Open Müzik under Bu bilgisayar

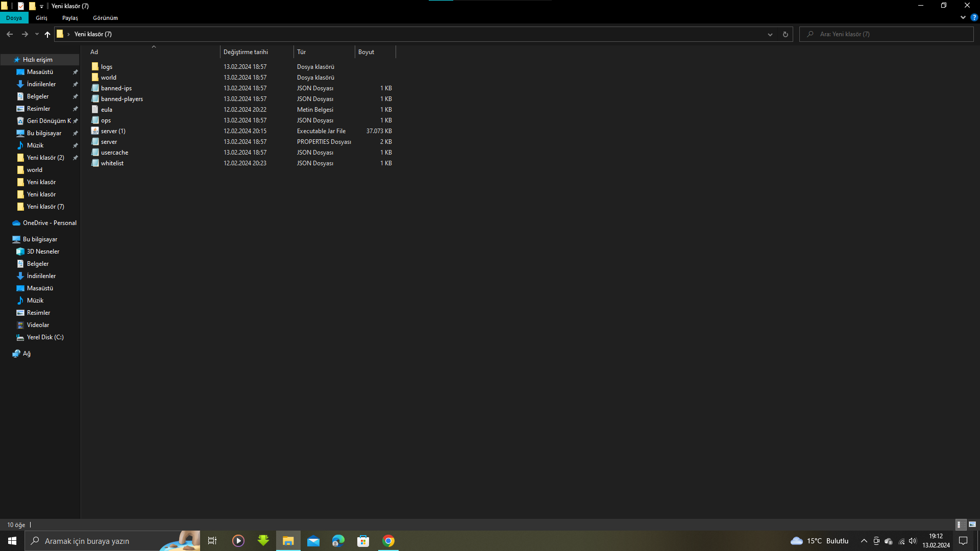pos(35,300)
